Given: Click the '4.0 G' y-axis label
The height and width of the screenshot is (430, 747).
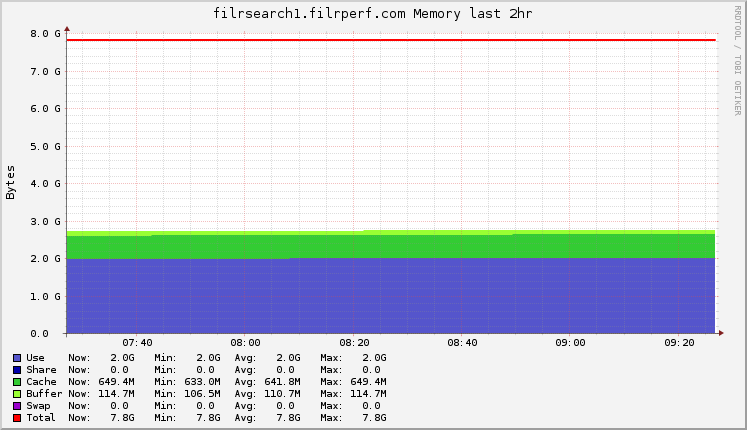Looking at the screenshot, I should 46,183.
